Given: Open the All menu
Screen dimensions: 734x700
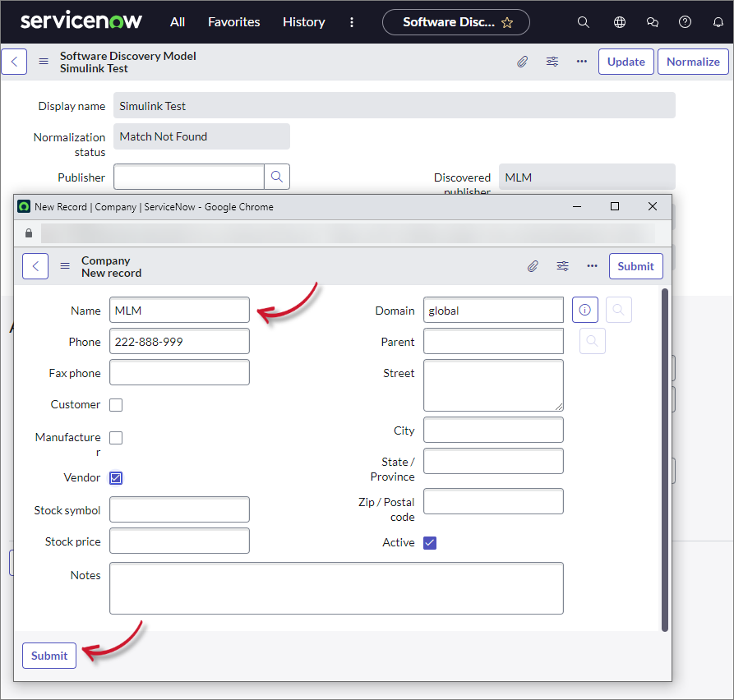Looking at the screenshot, I should tap(178, 22).
